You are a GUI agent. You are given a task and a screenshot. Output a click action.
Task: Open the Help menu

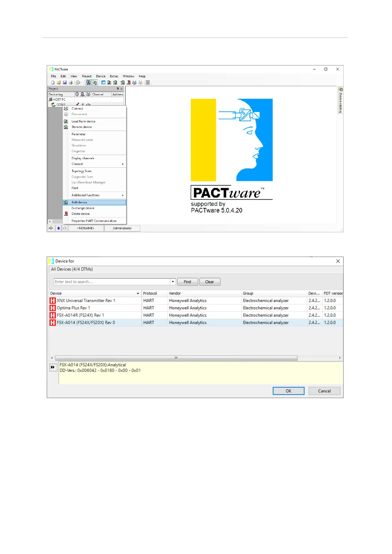tap(142, 76)
